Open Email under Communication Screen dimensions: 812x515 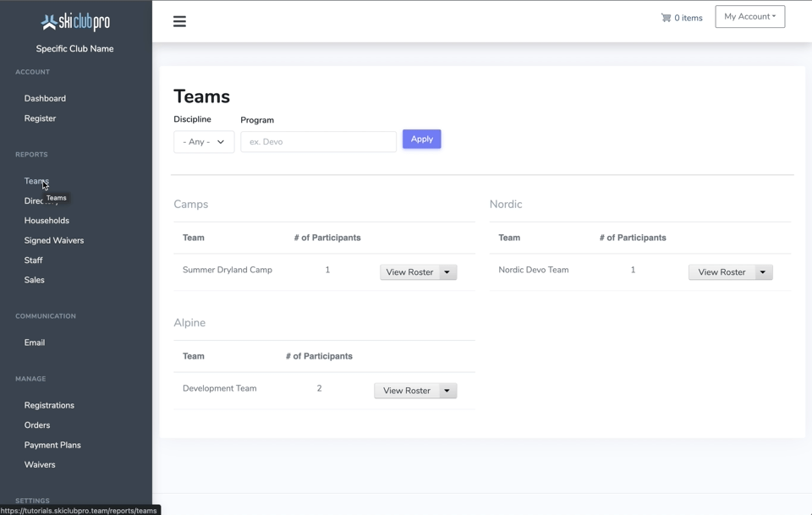(34, 342)
